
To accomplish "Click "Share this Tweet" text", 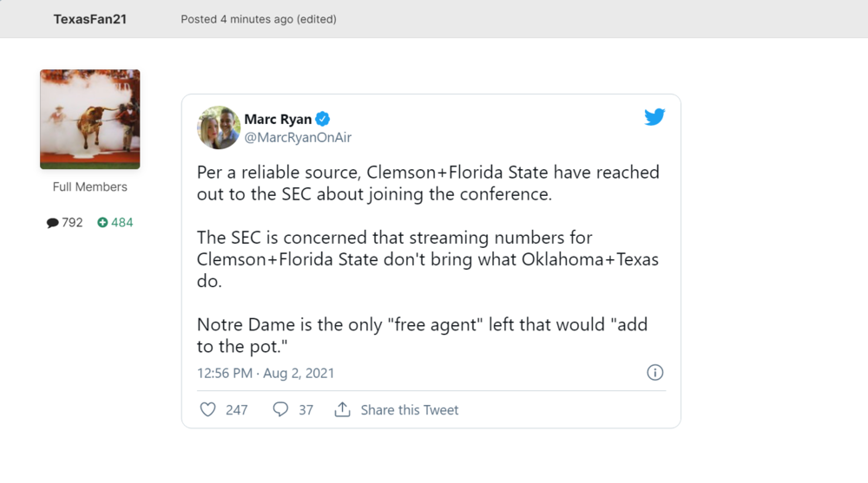I will [x=410, y=409].
